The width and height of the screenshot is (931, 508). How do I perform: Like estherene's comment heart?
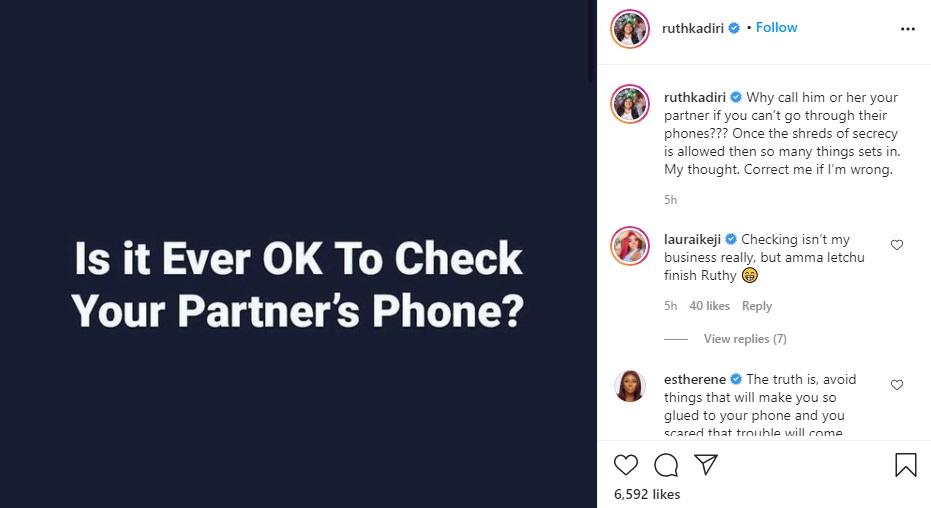click(x=897, y=385)
